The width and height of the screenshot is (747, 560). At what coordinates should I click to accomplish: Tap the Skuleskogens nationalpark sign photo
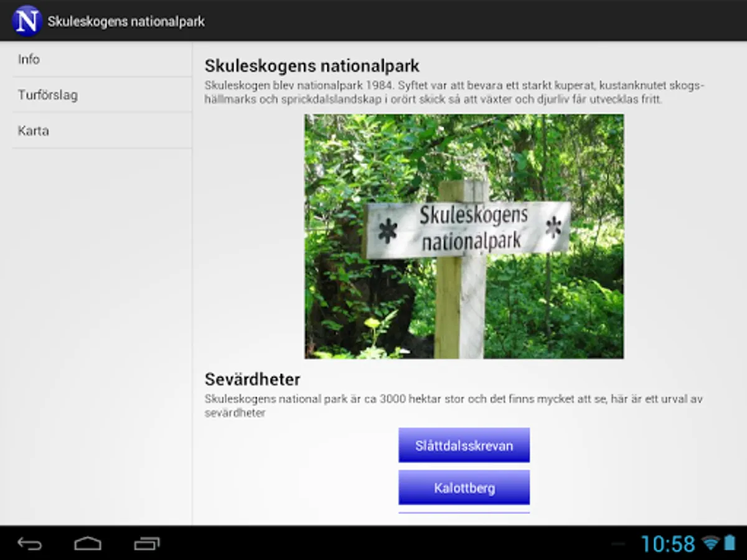pyautogui.click(x=464, y=236)
